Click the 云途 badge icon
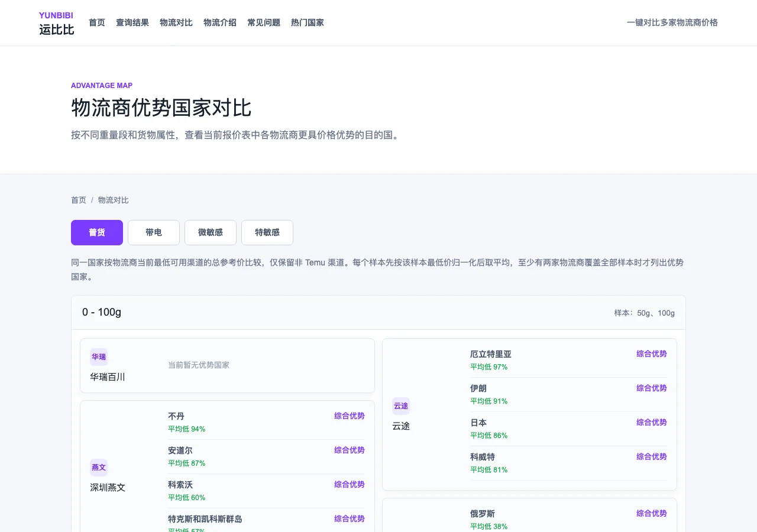 pos(401,406)
